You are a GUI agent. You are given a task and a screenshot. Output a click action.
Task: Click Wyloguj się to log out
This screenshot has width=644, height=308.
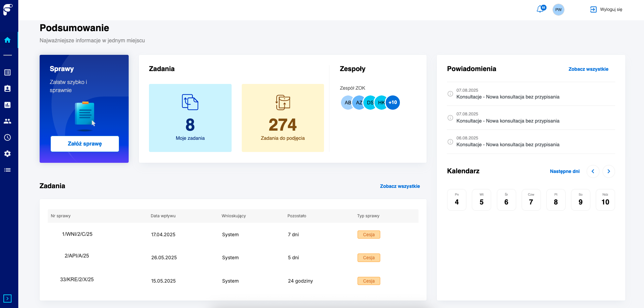[606, 9]
